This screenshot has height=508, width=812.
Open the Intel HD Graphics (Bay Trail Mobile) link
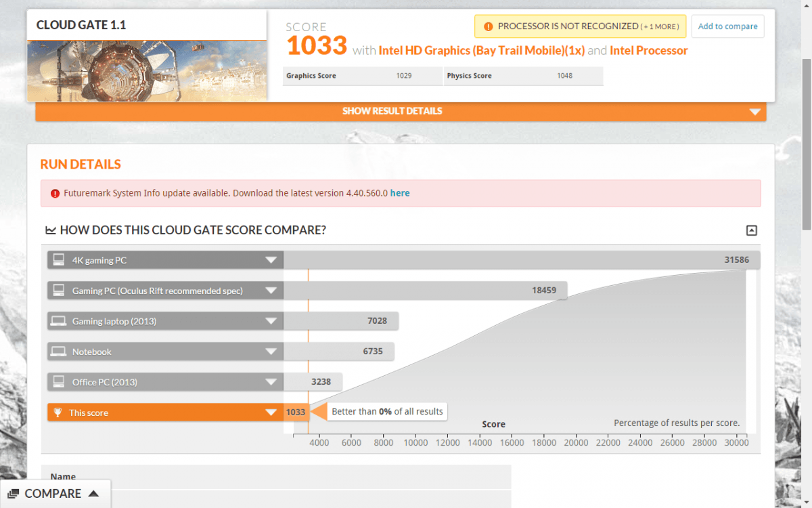click(x=481, y=51)
